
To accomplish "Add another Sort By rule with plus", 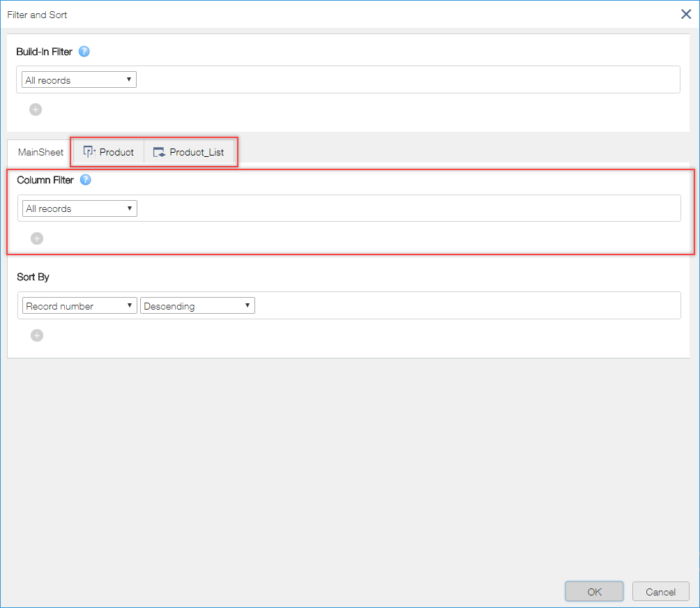I will (37, 335).
